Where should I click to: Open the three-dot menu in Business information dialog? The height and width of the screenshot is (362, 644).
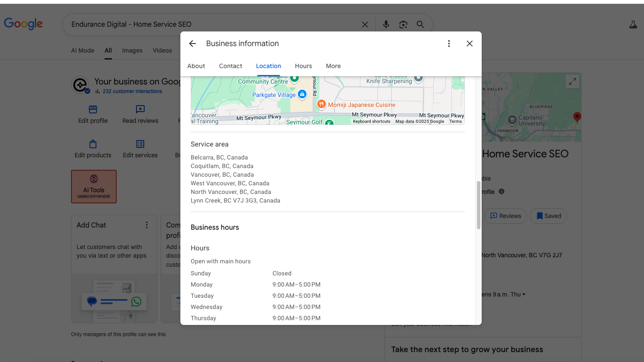(x=449, y=44)
